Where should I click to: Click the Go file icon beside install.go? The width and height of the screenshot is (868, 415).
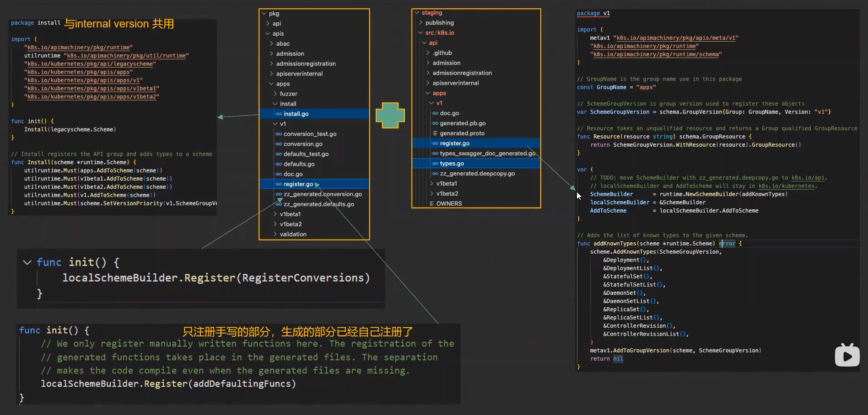(279, 114)
